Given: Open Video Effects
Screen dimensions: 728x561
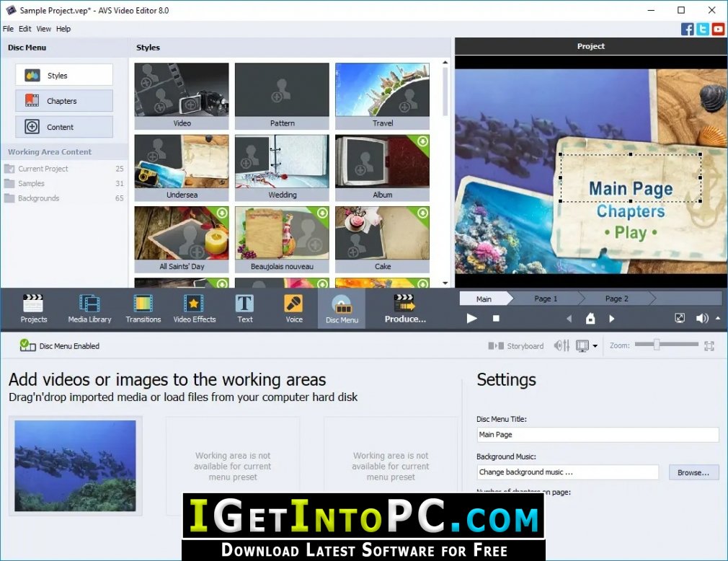Looking at the screenshot, I should pyautogui.click(x=194, y=309).
